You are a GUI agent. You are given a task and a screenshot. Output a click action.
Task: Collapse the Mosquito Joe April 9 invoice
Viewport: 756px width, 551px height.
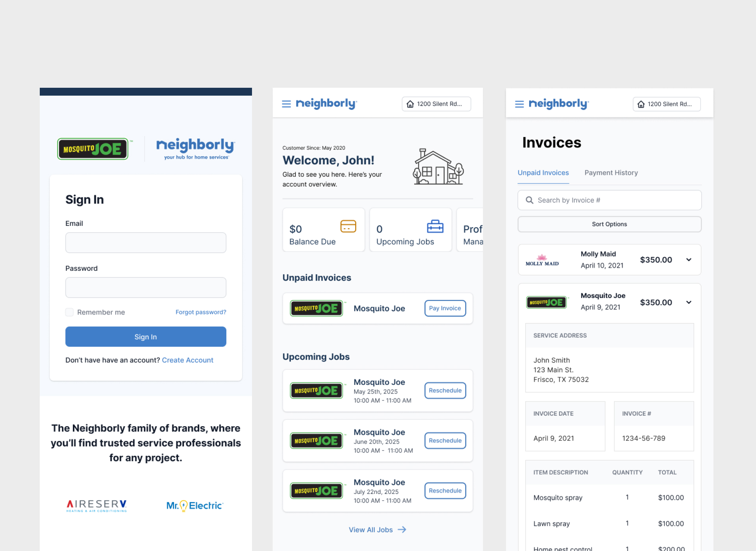point(689,302)
